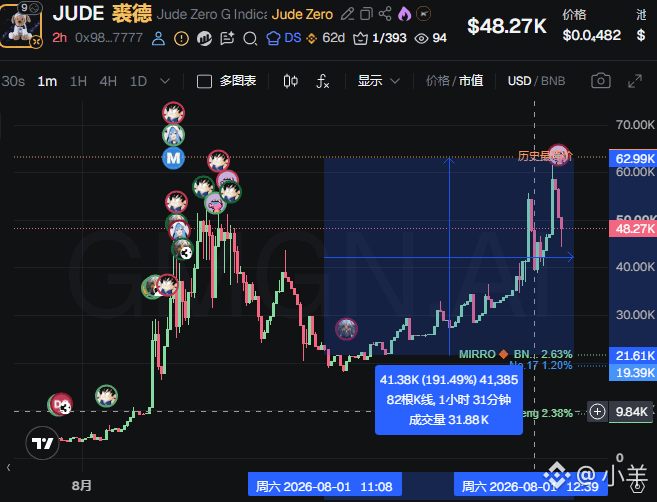Image resolution: width=657 pixels, height=502 pixels.
Task: Select USD as chart currency
Action: tap(519, 80)
